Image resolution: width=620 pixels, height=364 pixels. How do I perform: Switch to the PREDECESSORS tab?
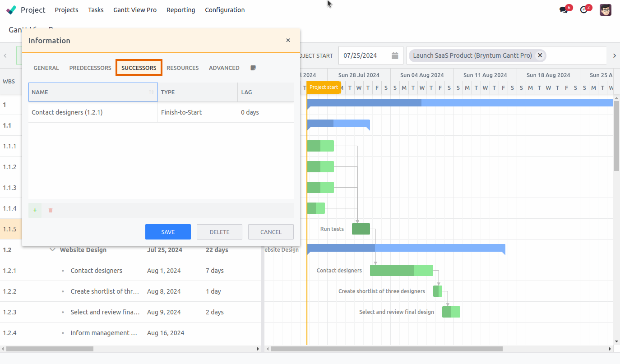click(90, 68)
